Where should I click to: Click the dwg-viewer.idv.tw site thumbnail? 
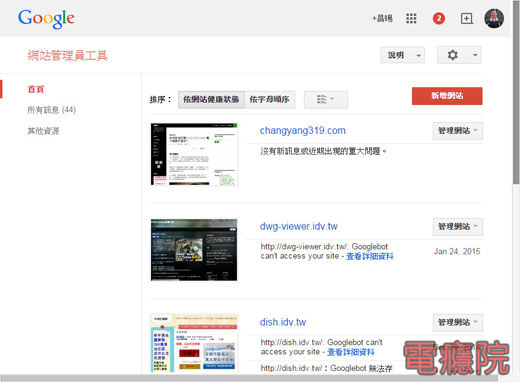(194, 250)
